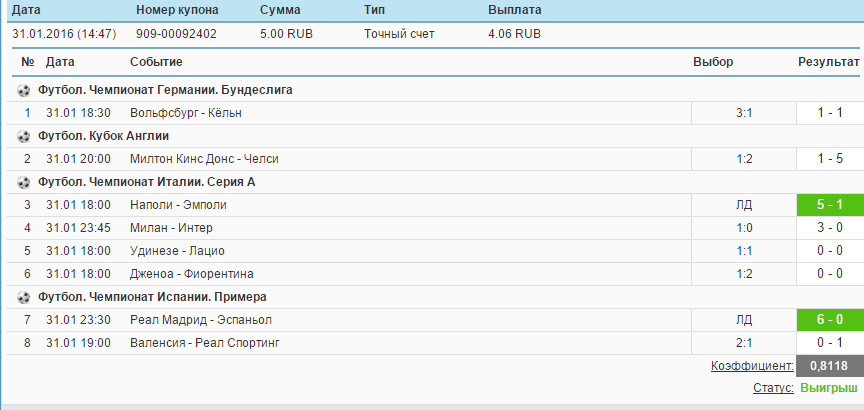This screenshot has width=864, height=410.
Task: Click the 1:1 pick for Удинезе - Лацио
Action: tap(744, 251)
